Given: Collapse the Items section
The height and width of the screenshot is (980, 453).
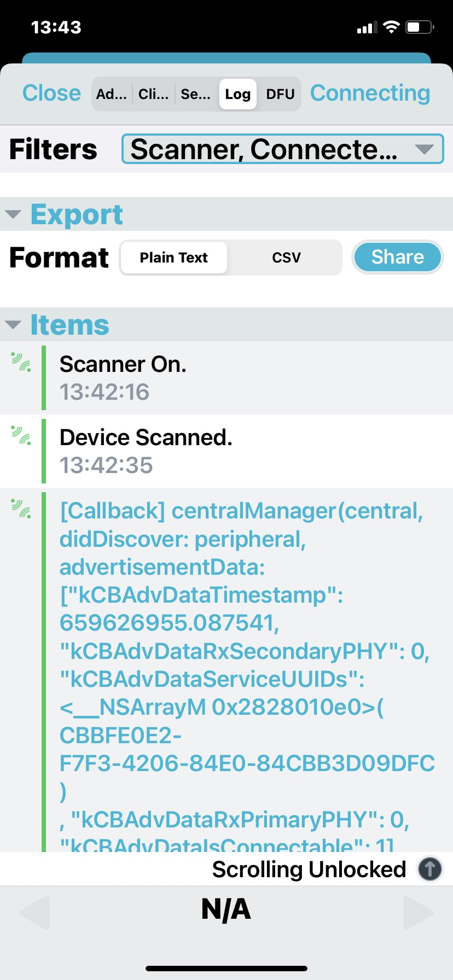Looking at the screenshot, I should [13, 325].
